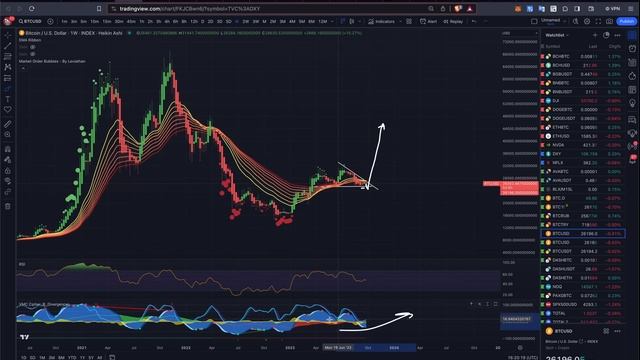Screen dimensions: 640x360
Task: Select the 12M timeframe
Action: pyautogui.click(x=322, y=21)
